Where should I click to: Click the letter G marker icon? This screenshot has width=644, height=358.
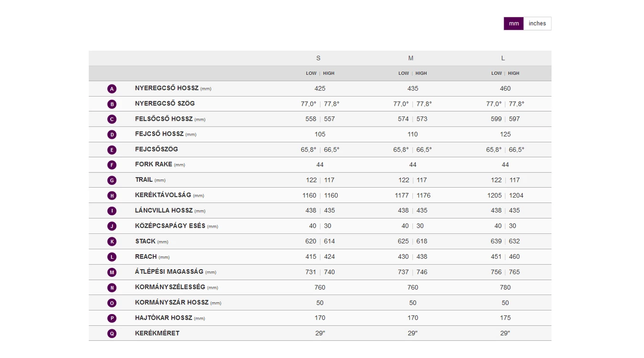point(112,180)
